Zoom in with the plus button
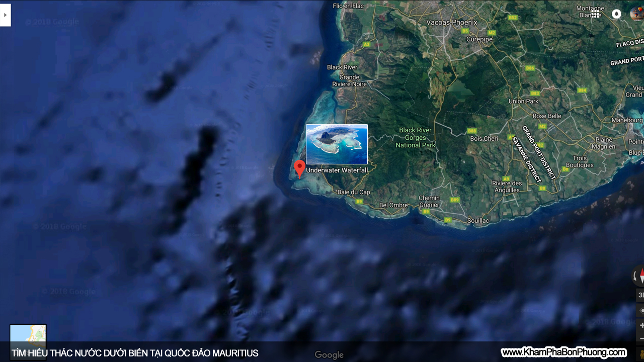Image resolution: width=644 pixels, height=362 pixels. (x=641, y=326)
